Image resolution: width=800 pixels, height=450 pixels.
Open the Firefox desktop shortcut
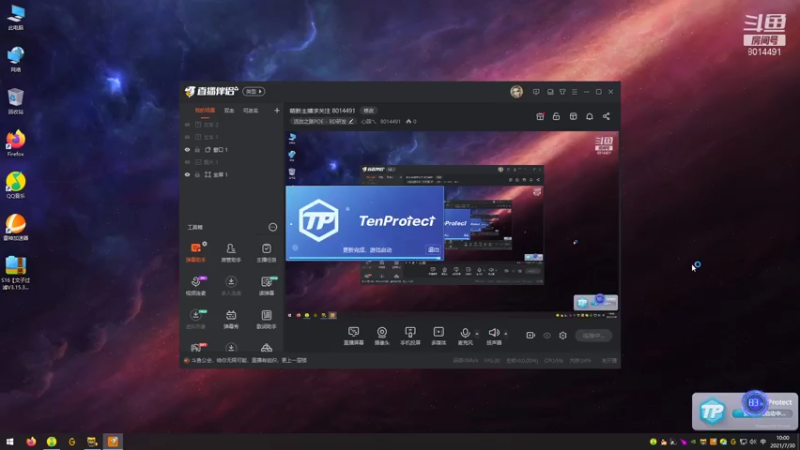click(15, 143)
